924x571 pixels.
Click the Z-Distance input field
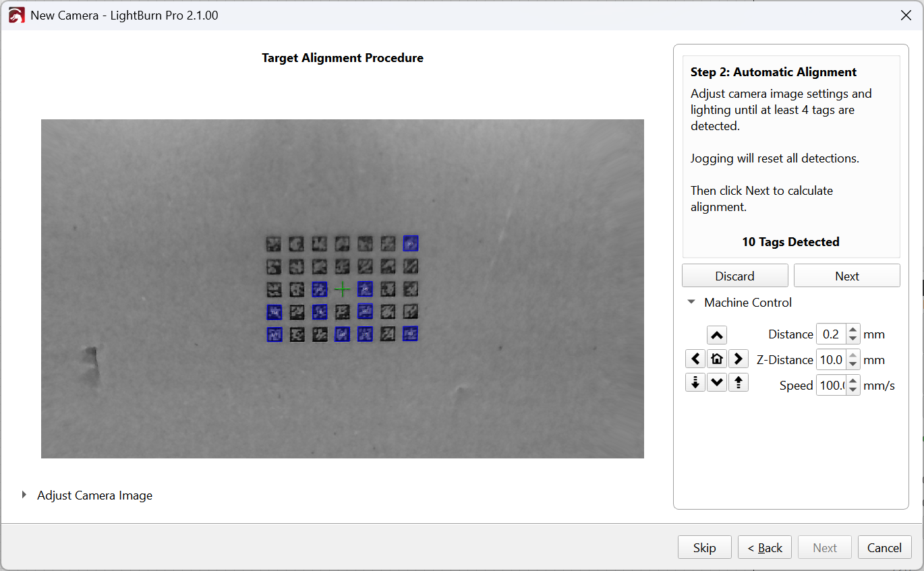(x=832, y=360)
